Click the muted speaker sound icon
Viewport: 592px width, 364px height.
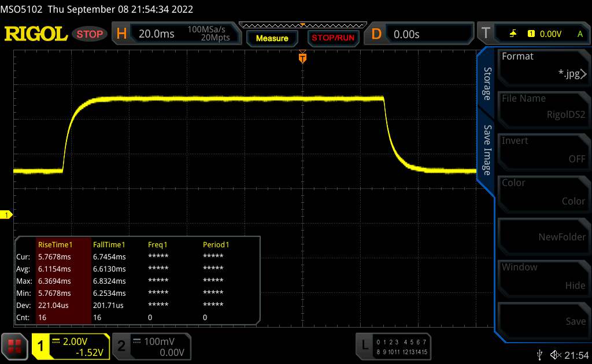(x=556, y=355)
